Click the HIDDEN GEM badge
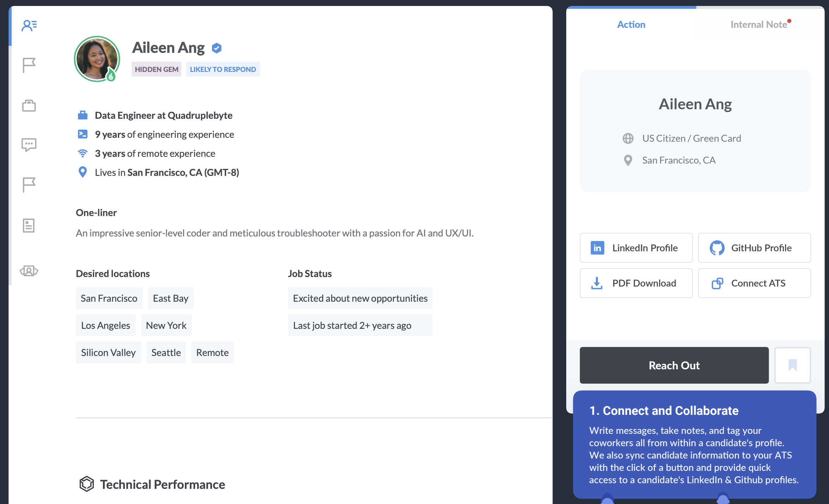Screen dimensions: 829x504 (x=156, y=69)
